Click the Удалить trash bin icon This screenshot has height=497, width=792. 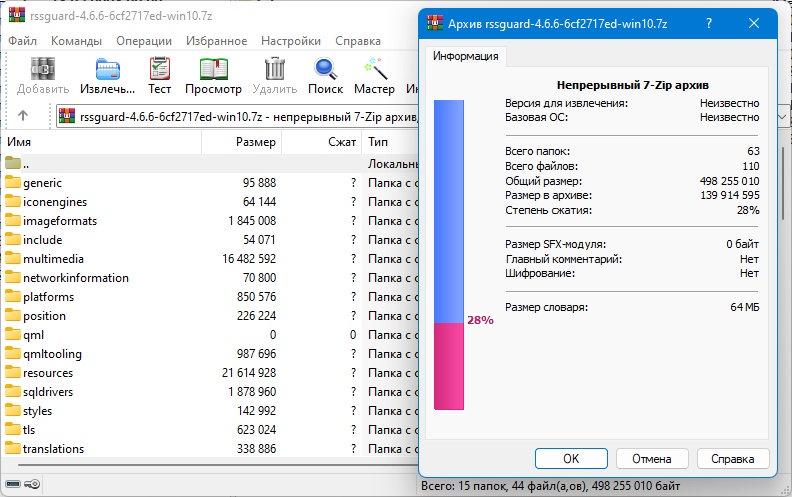275,69
